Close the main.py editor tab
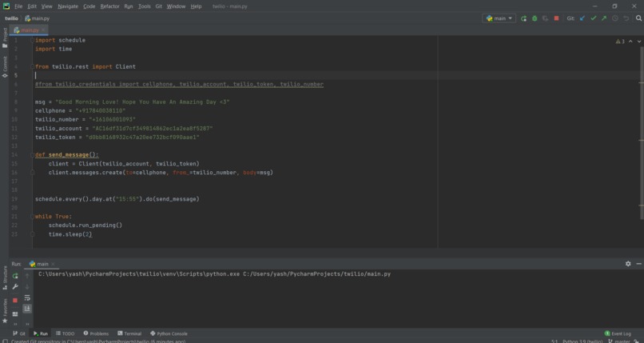 pyautogui.click(x=43, y=30)
